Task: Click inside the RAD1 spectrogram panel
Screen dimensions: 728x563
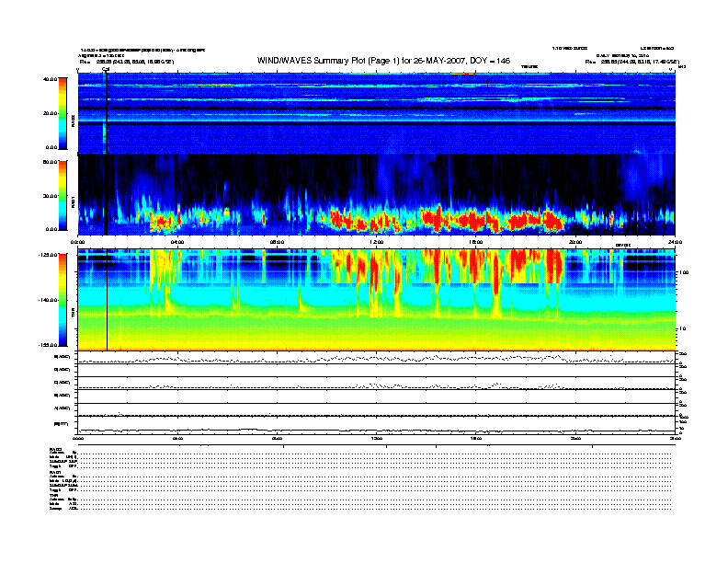Action: [377, 195]
